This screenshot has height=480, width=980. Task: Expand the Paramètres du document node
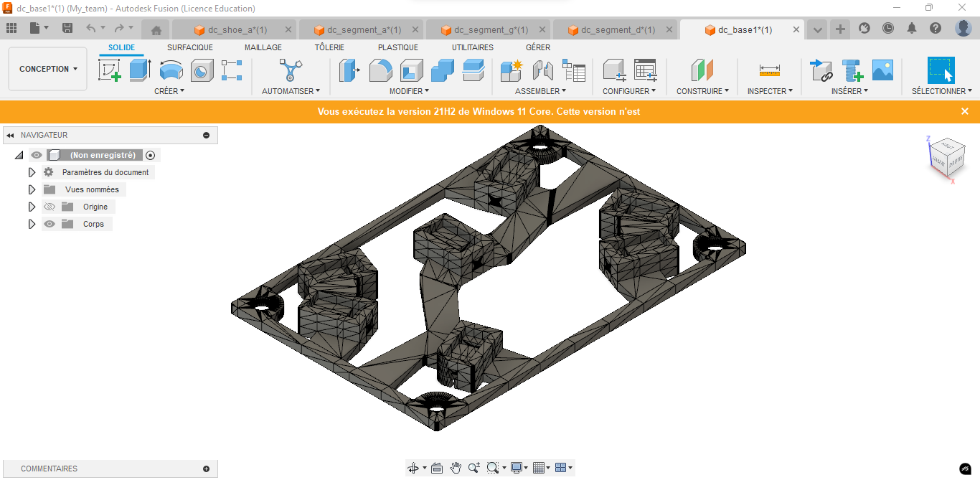32,172
